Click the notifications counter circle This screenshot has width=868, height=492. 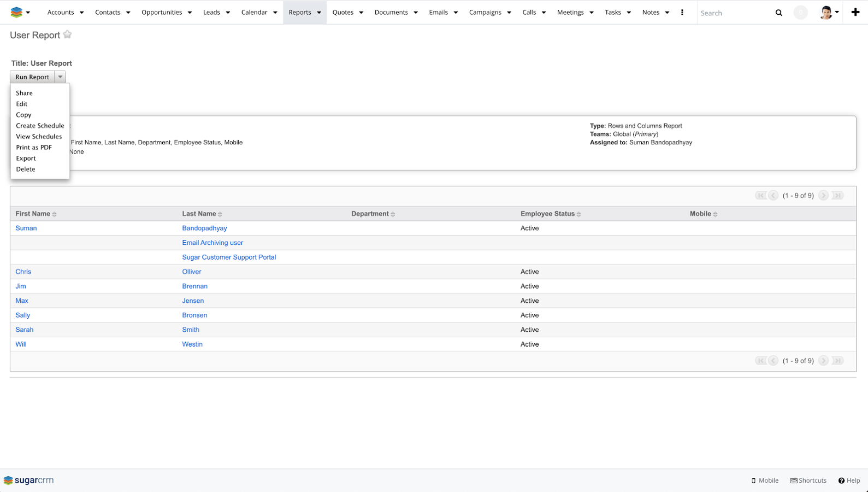800,12
